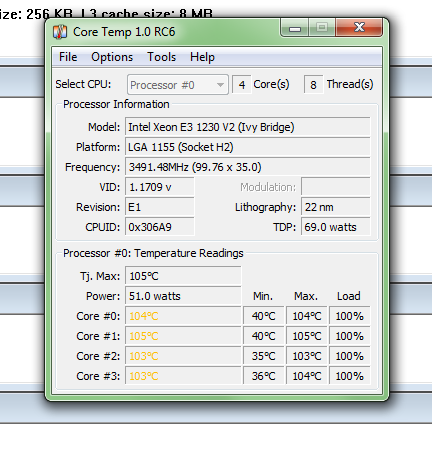
Task: Expand the Select CPU Processor #0 dropdown
Action: pyautogui.click(x=178, y=85)
